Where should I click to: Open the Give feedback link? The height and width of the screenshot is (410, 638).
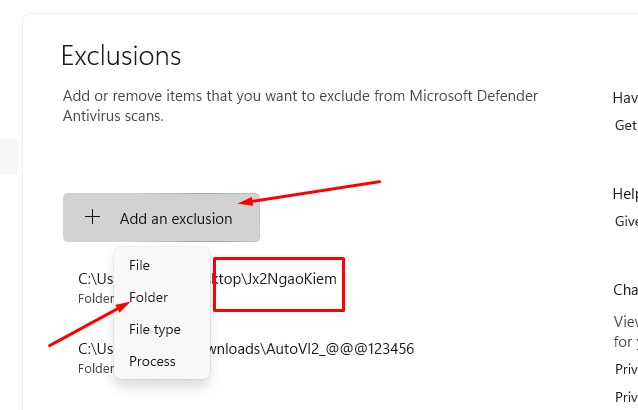tap(626, 222)
